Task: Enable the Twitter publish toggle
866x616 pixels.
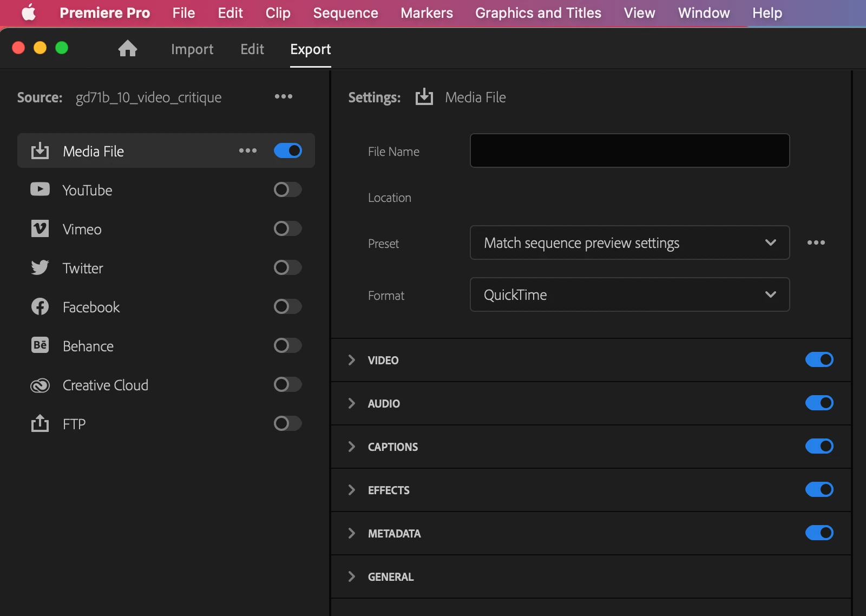Action: pos(288,267)
